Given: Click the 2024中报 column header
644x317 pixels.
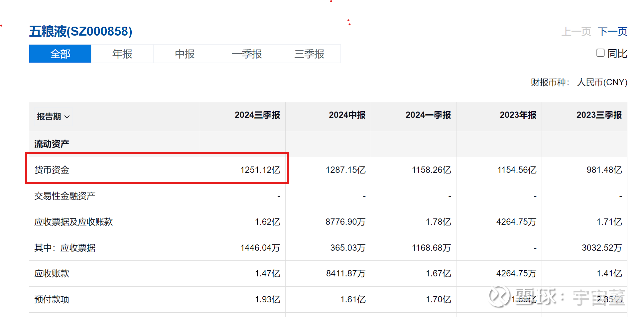Looking at the screenshot, I should click(x=347, y=115).
